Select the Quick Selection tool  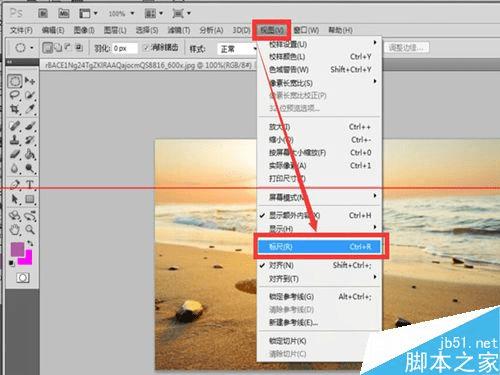[x=30, y=95]
